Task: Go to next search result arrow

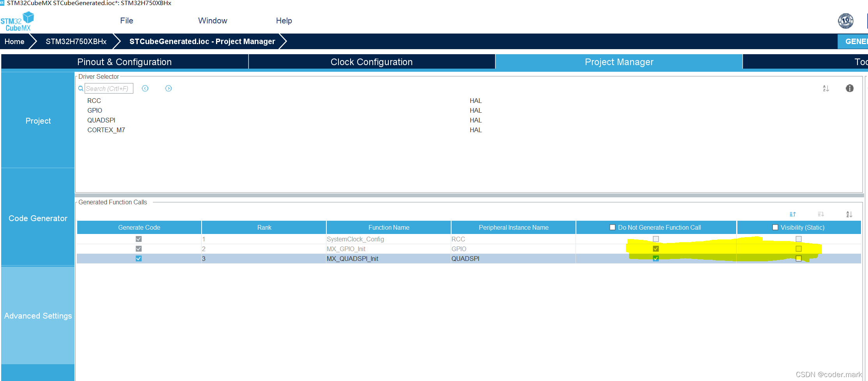Action: (x=168, y=89)
